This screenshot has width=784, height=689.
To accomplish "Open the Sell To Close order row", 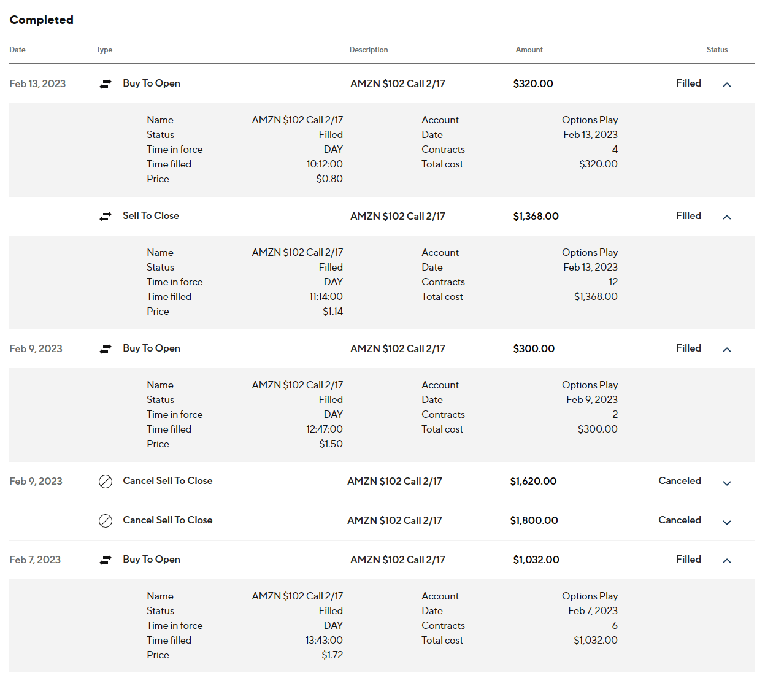I will tap(151, 216).
